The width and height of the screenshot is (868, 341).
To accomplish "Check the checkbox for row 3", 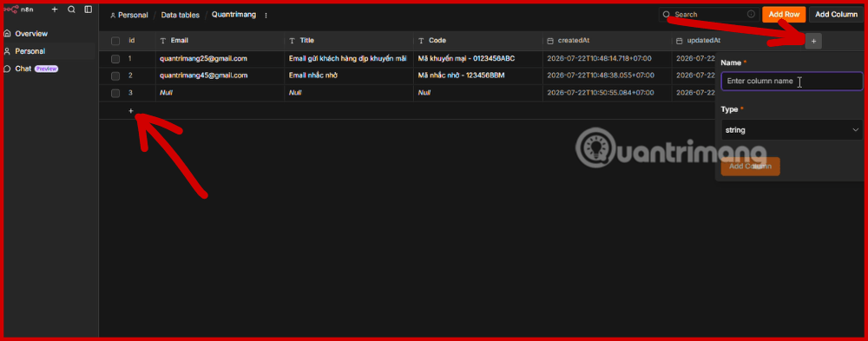I will [x=115, y=93].
